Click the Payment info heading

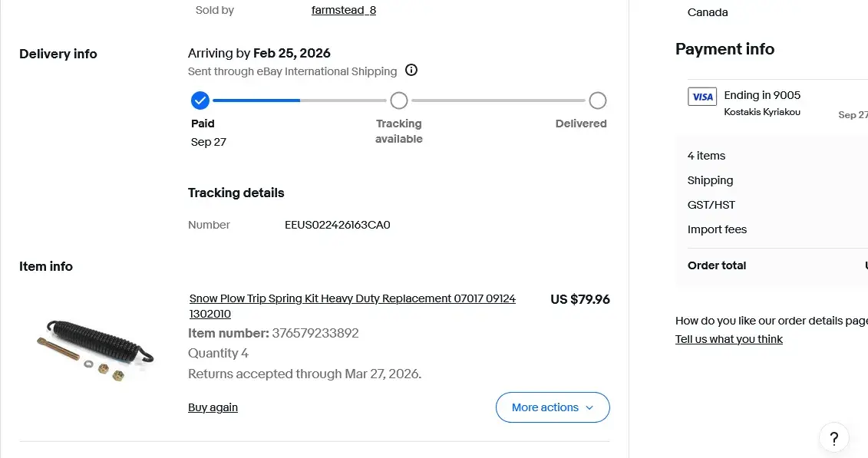(x=724, y=49)
